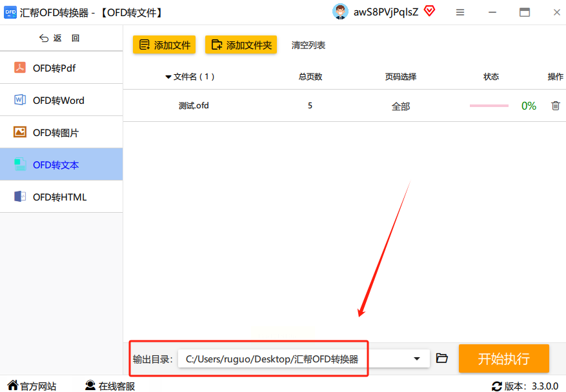Click total pages value 5
Screen dimensions: 566x392
point(310,106)
